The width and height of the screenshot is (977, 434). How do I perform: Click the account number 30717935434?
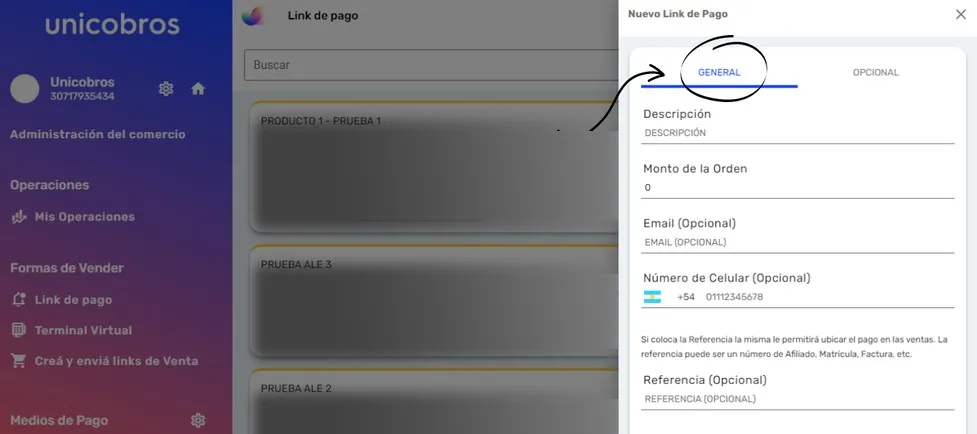click(82, 97)
